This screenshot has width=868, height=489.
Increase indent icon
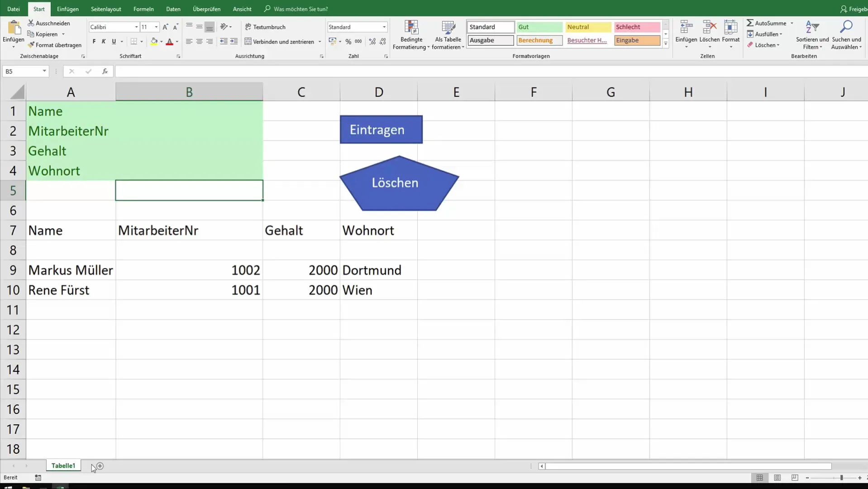click(x=234, y=42)
